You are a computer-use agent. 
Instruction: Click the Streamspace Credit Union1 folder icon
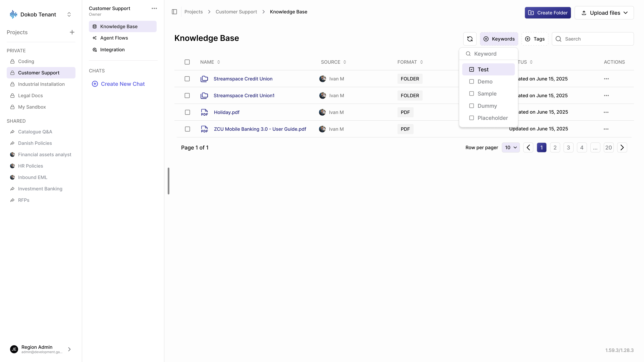[204, 95]
